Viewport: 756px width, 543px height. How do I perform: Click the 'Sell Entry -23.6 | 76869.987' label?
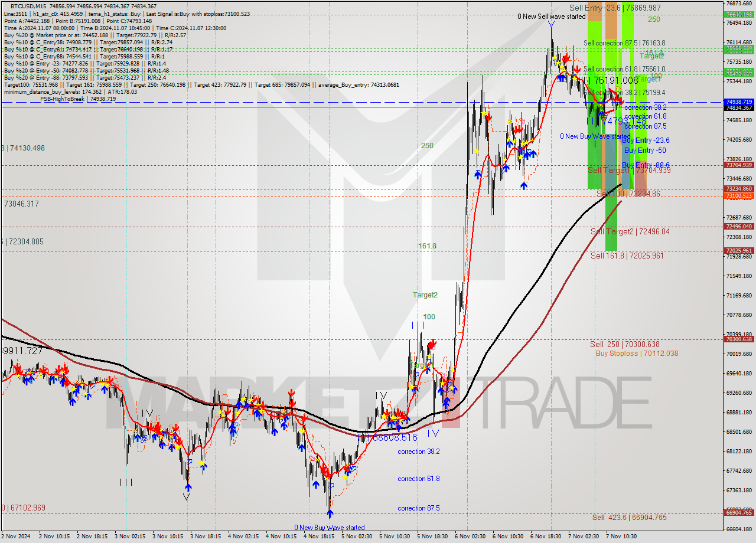615,8
